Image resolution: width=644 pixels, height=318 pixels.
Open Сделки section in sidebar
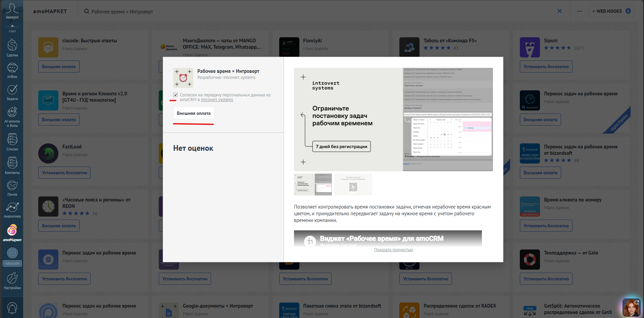click(12, 48)
